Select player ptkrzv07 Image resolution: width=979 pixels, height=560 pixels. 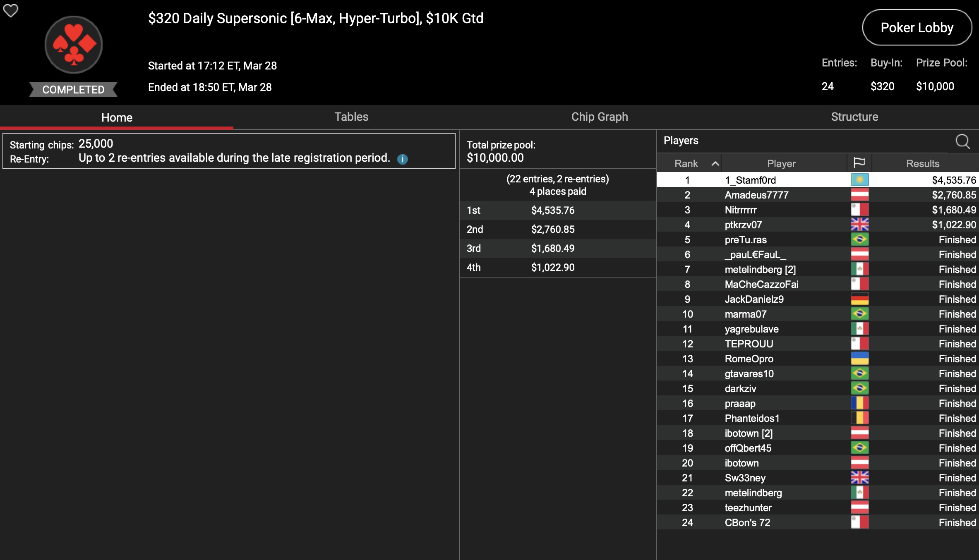pos(818,225)
